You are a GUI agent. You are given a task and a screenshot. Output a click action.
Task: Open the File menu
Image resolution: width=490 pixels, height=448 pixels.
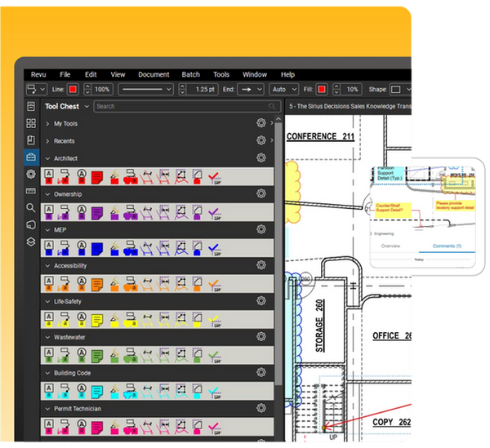click(65, 74)
